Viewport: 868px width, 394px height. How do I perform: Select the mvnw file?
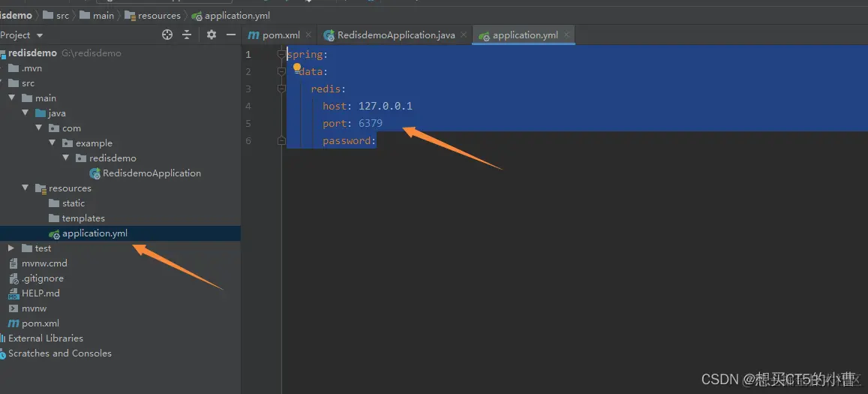coord(35,308)
